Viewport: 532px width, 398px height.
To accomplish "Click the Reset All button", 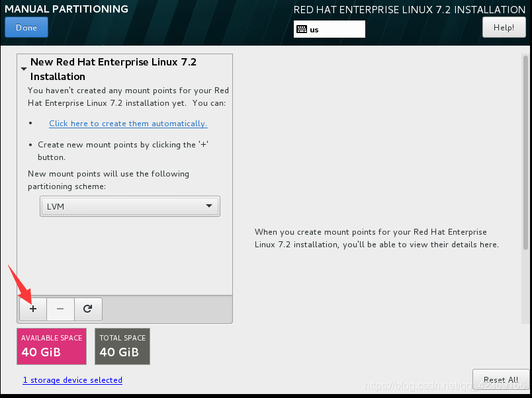I will [501, 379].
